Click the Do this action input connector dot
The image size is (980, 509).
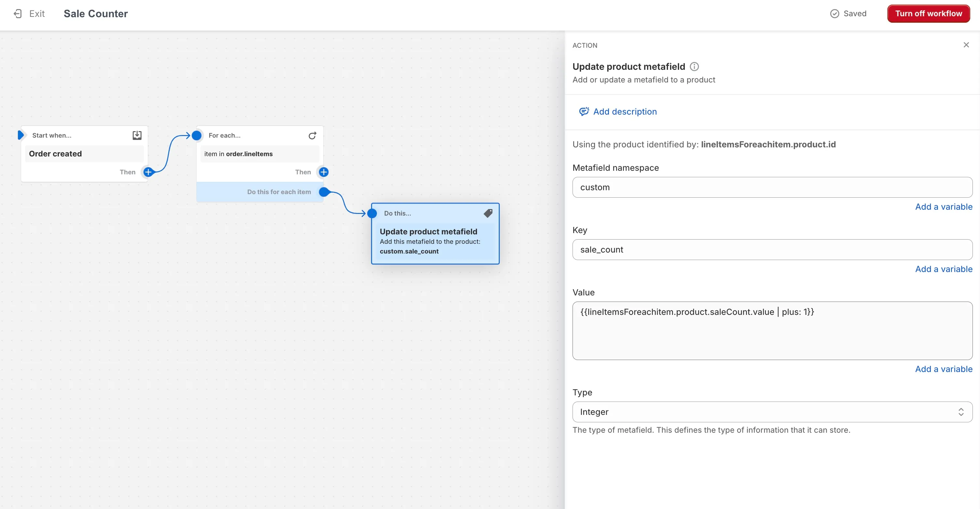(372, 213)
